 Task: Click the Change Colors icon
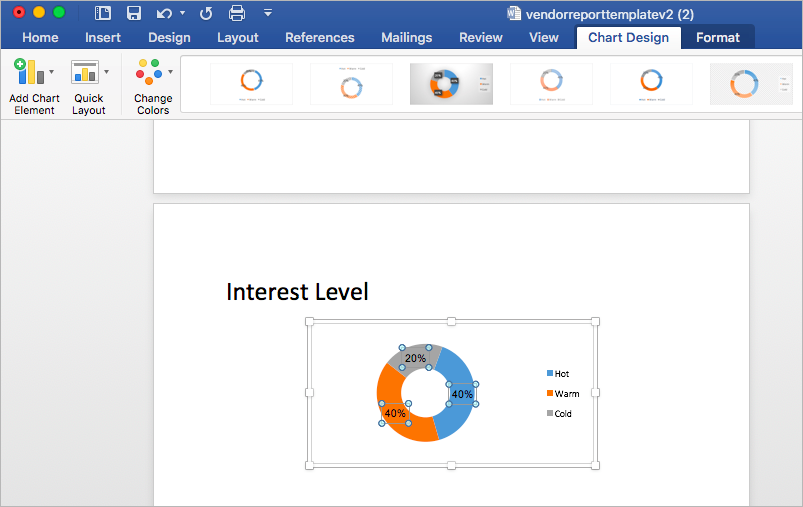149,72
